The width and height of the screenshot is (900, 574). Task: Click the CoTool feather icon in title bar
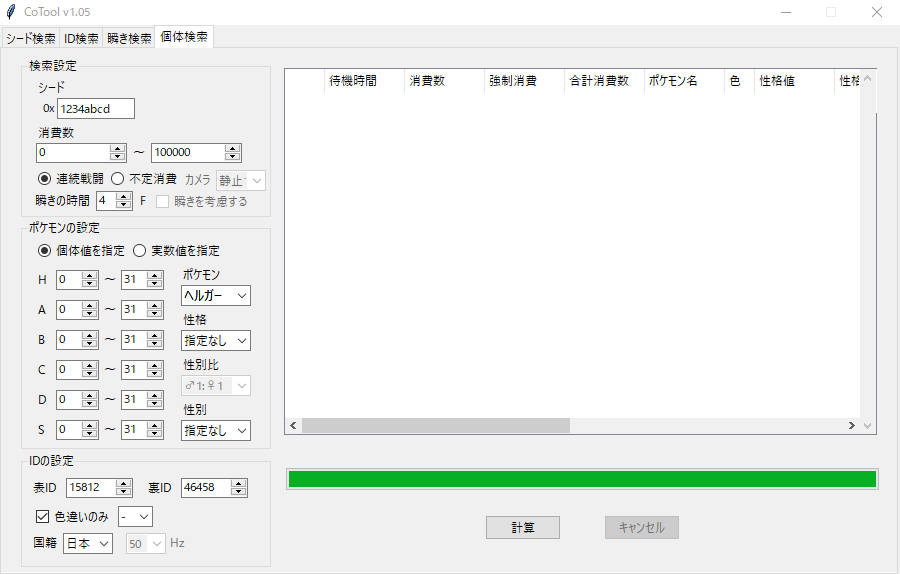[x=10, y=11]
